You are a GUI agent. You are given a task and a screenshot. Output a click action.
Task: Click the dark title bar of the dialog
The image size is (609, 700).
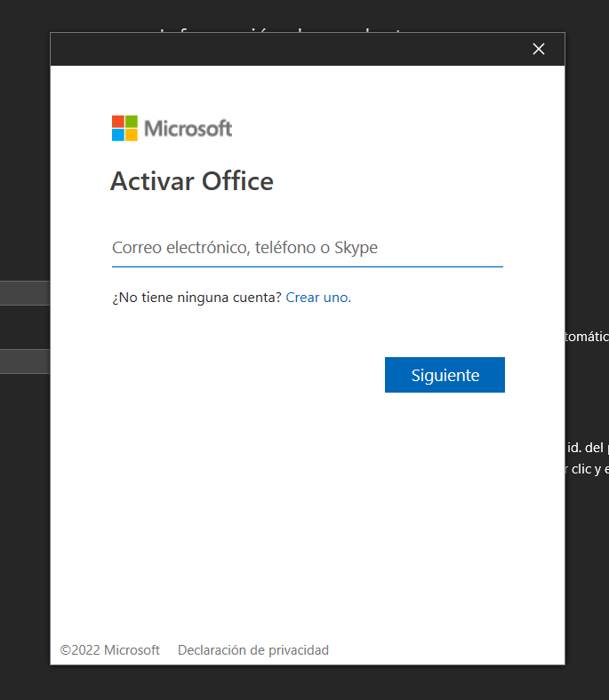tap(284, 49)
